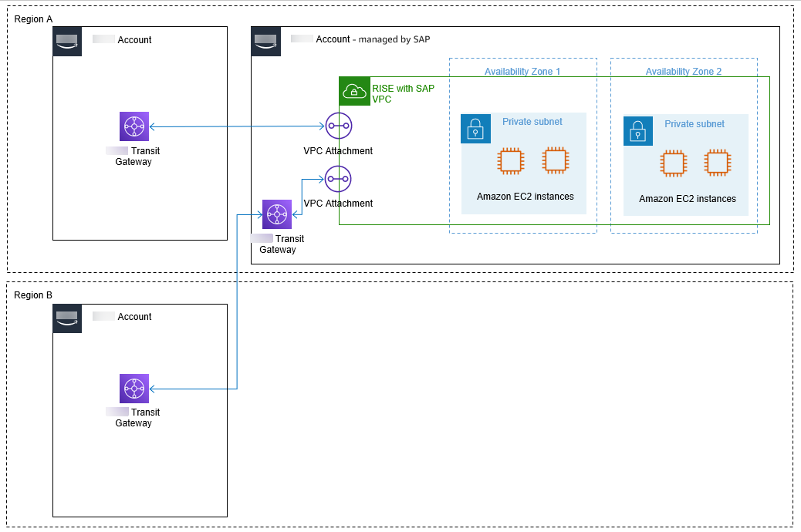This screenshot has height=532, width=801.
Task: Click the account icon in Region B
Action: (x=67, y=318)
